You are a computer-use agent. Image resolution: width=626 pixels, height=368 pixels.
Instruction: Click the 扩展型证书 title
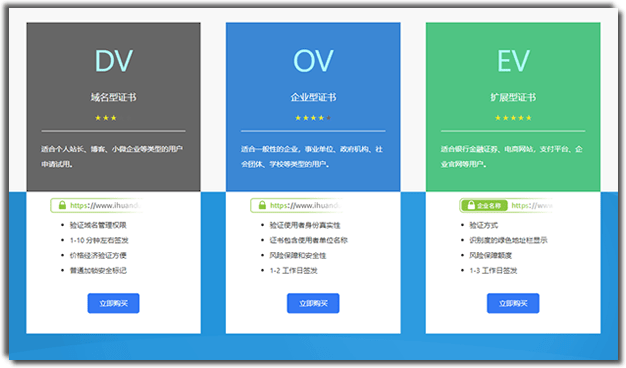[x=513, y=97]
